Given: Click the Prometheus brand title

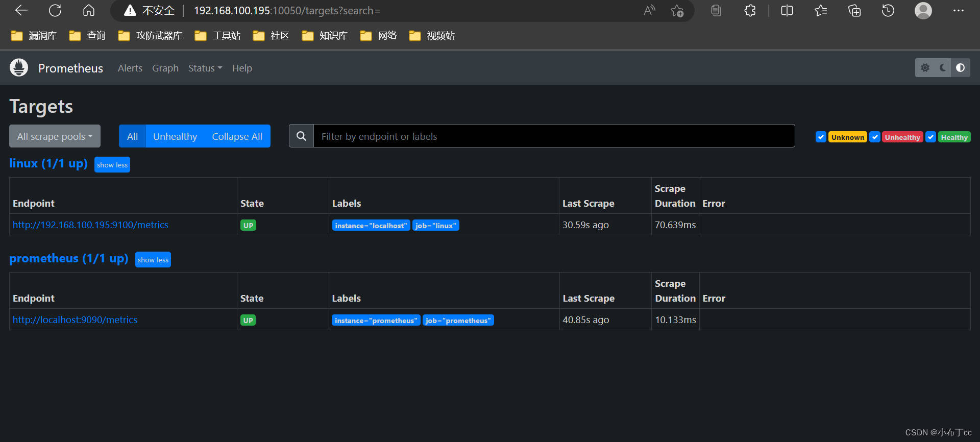Looking at the screenshot, I should point(70,68).
